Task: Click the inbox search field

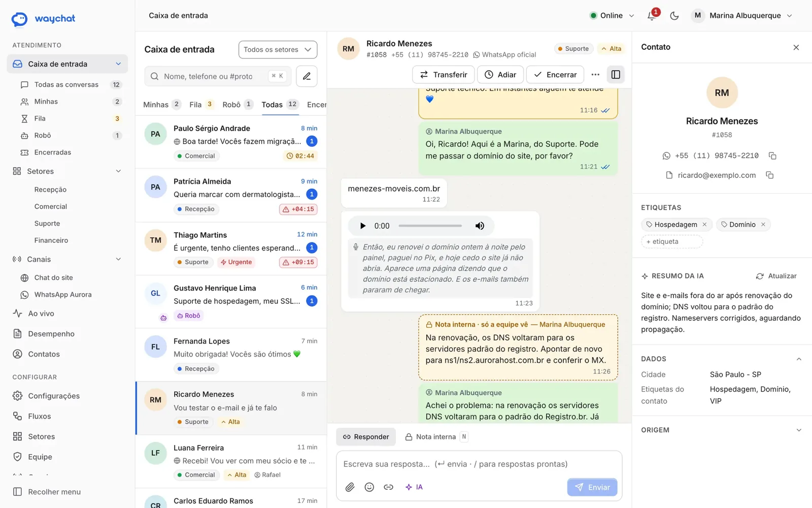Action: pos(218,76)
